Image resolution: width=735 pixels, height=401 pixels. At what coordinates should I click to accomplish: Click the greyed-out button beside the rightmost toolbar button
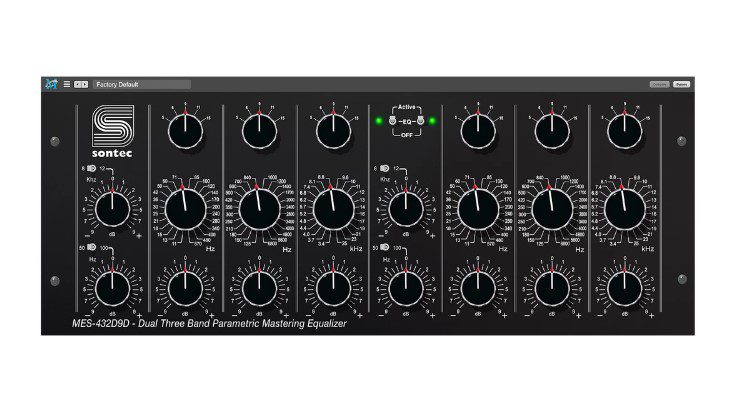pos(659,85)
